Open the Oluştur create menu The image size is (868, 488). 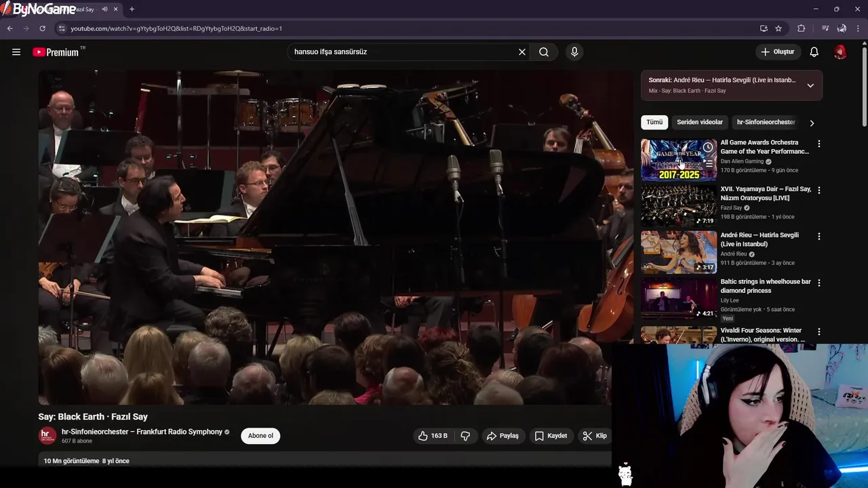777,52
